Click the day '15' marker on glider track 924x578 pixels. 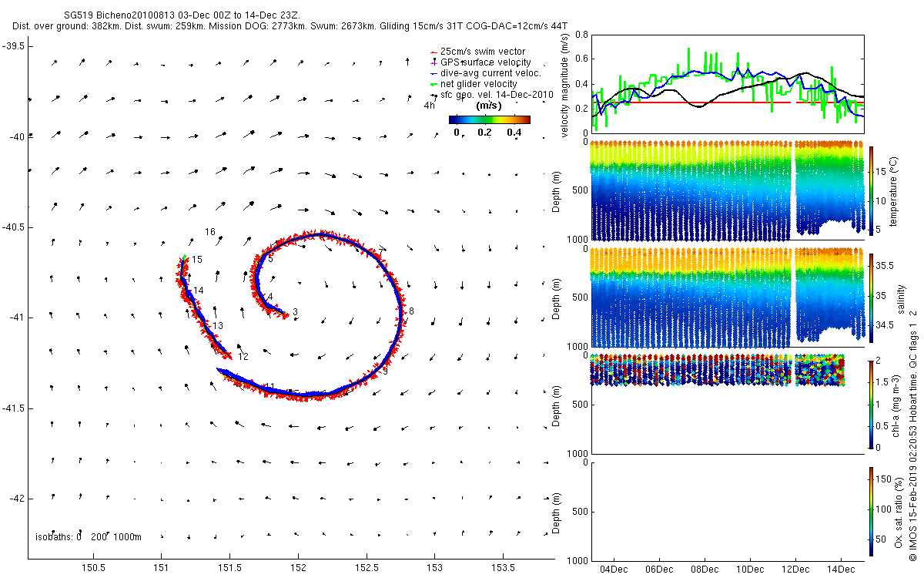[197, 260]
